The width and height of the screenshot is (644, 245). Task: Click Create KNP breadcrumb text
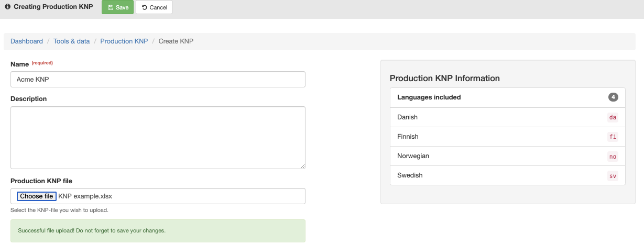(x=176, y=41)
